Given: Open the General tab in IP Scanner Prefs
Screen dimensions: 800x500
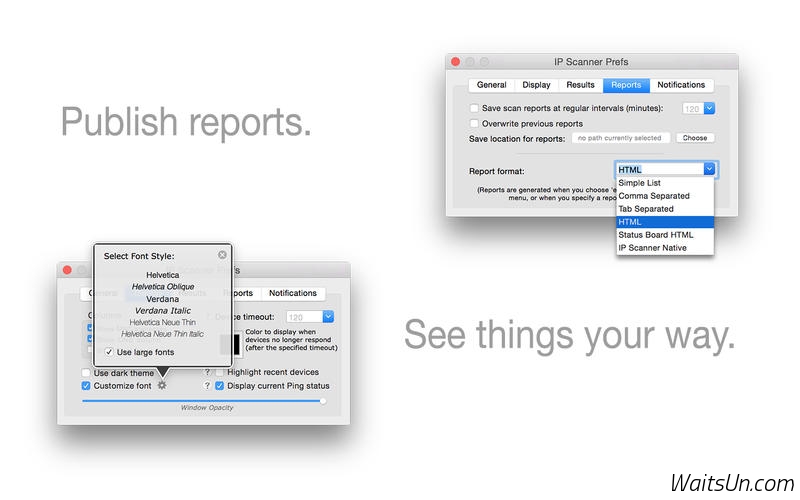Looking at the screenshot, I should tap(491, 85).
